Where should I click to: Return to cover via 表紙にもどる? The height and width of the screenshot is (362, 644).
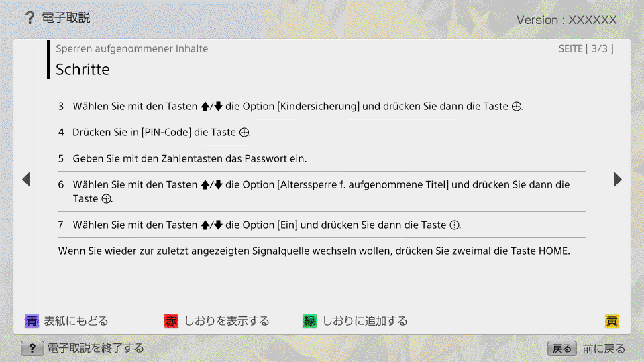[67, 321]
